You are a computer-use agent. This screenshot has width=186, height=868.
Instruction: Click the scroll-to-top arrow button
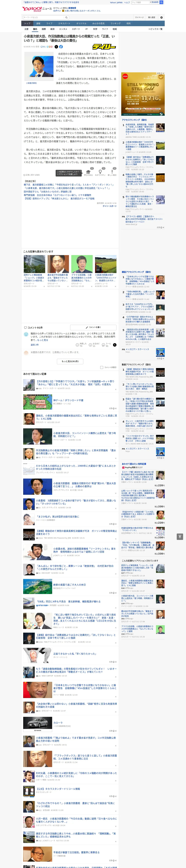click(x=180, y=536)
